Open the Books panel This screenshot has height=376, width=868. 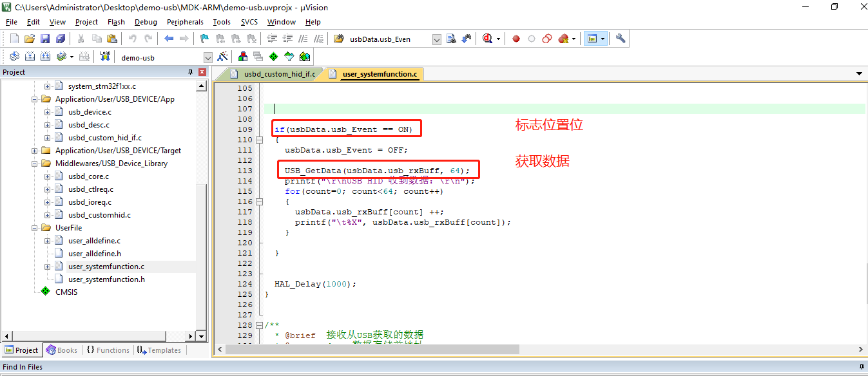pos(62,350)
